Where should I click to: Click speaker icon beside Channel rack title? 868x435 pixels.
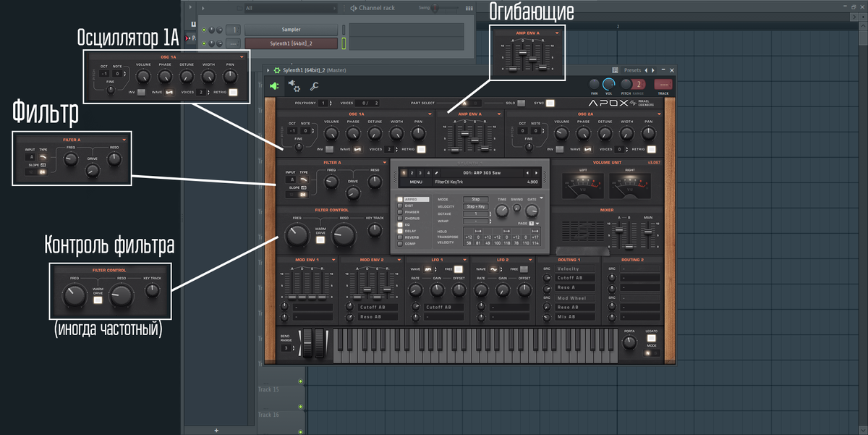pyautogui.click(x=353, y=8)
